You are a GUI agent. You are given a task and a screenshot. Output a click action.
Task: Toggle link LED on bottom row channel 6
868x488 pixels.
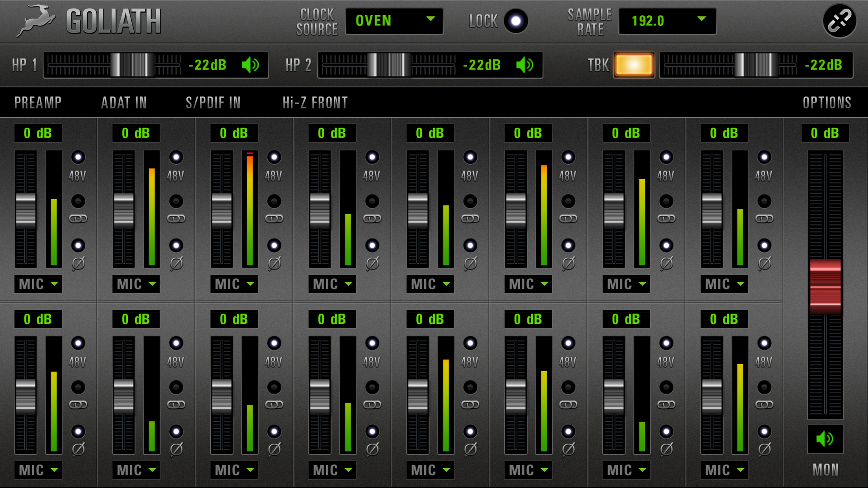(x=568, y=387)
